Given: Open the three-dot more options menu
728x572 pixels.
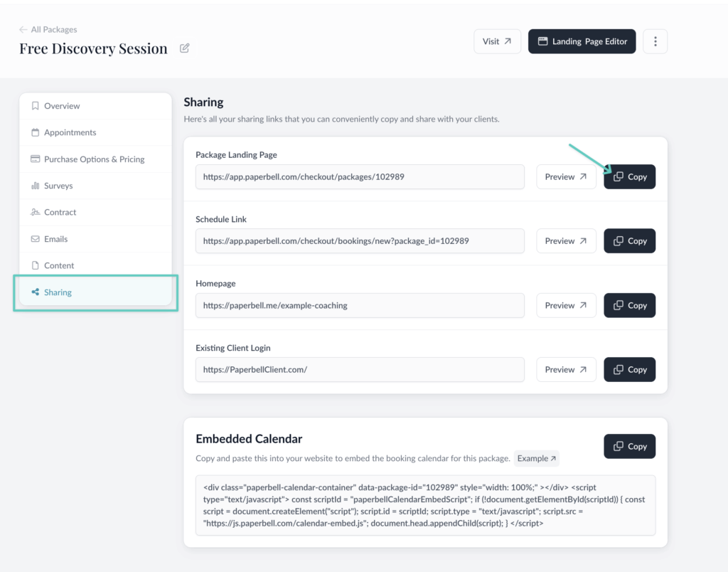Looking at the screenshot, I should (x=655, y=41).
